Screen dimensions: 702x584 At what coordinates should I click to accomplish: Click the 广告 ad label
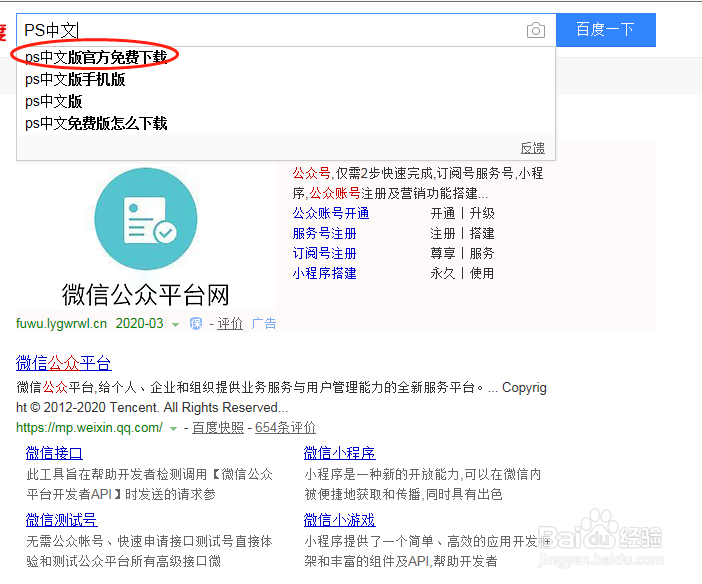point(264,323)
